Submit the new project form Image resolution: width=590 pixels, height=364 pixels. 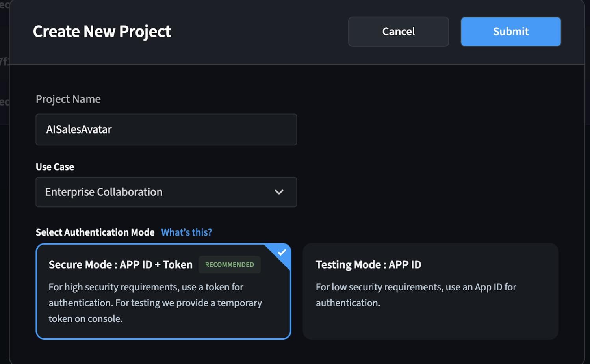[510, 32]
